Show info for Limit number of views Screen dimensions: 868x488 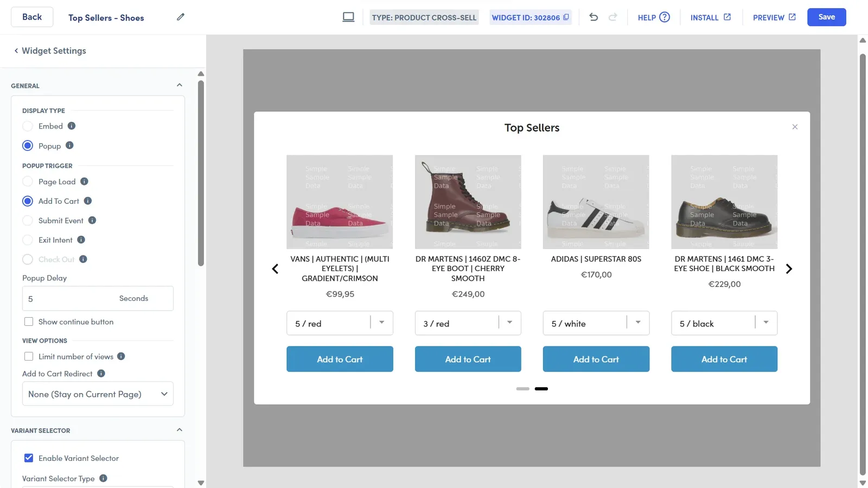click(121, 356)
